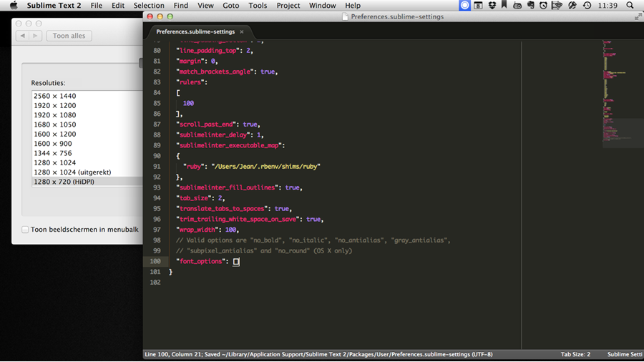Click the 11:39 menu bar clock
Screen dimensions: 644x362
click(608, 5)
